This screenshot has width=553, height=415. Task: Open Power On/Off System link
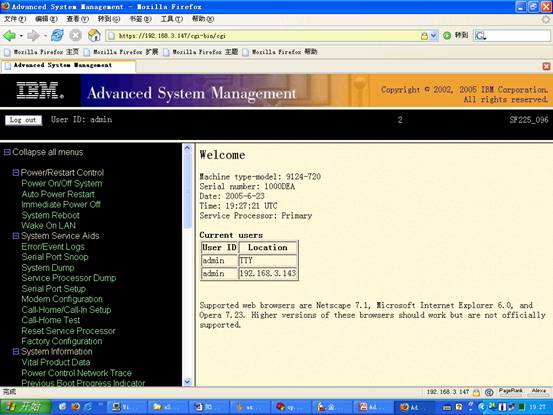[x=62, y=184]
